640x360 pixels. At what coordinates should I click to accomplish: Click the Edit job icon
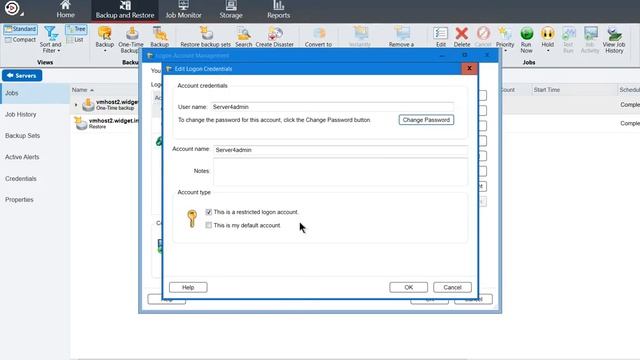click(441, 37)
